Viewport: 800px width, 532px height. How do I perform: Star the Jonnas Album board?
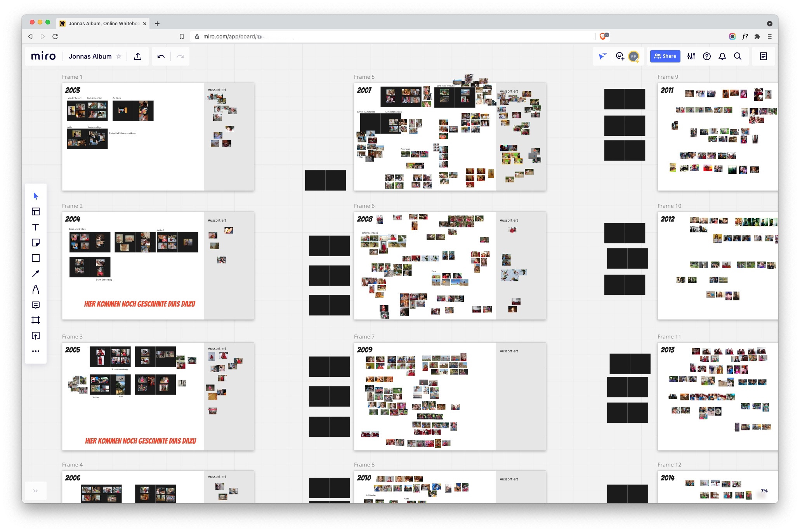click(x=119, y=56)
